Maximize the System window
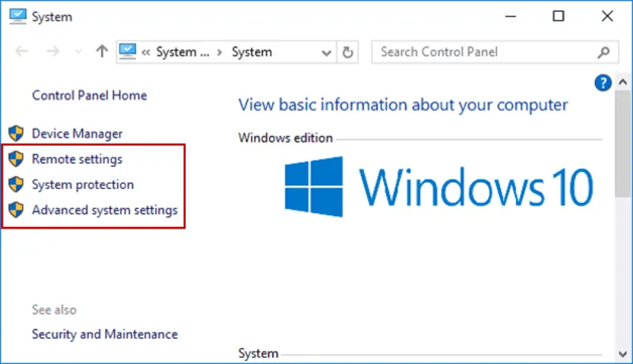Screen dimensions: 633x364 pyautogui.click(x=559, y=16)
